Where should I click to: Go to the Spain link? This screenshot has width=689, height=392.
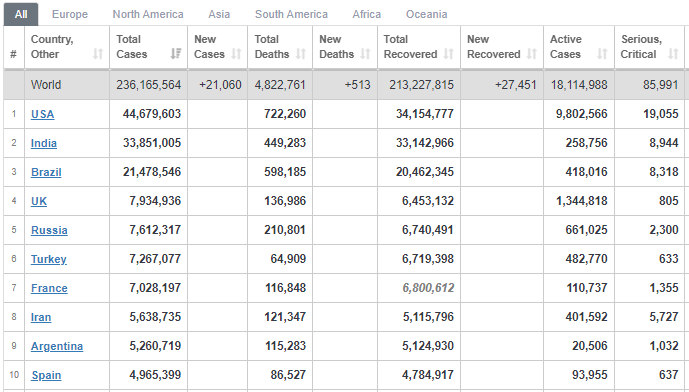[46, 375]
